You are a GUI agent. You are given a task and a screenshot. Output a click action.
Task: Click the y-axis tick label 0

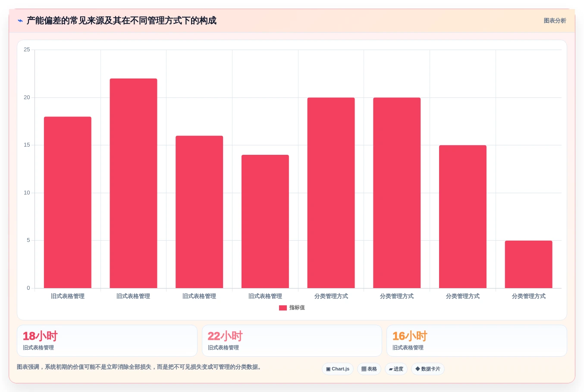tap(28, 288)
